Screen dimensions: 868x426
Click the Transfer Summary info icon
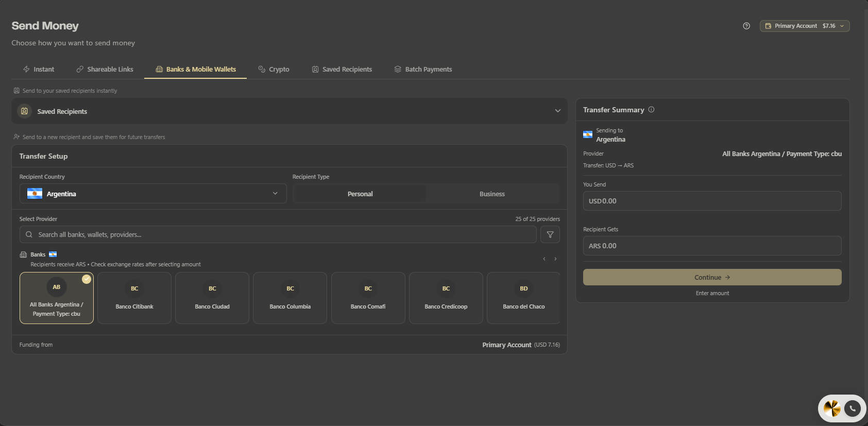[x=651, y=110]
